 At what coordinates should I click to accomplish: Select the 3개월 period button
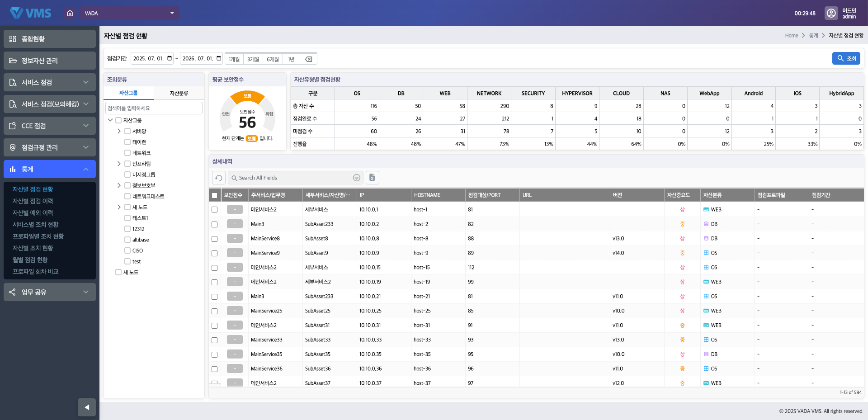[x=253, y=59]
